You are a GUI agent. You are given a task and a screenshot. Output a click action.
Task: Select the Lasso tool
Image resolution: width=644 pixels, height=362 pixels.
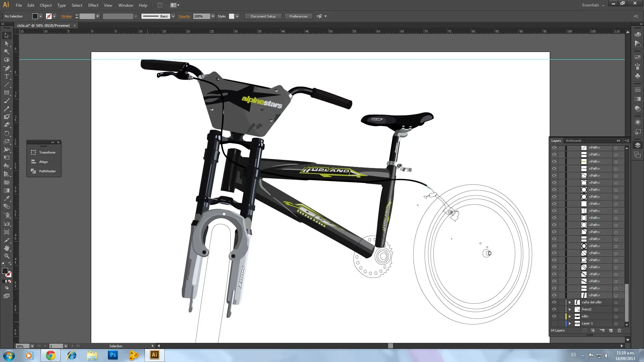click(6, 60)
